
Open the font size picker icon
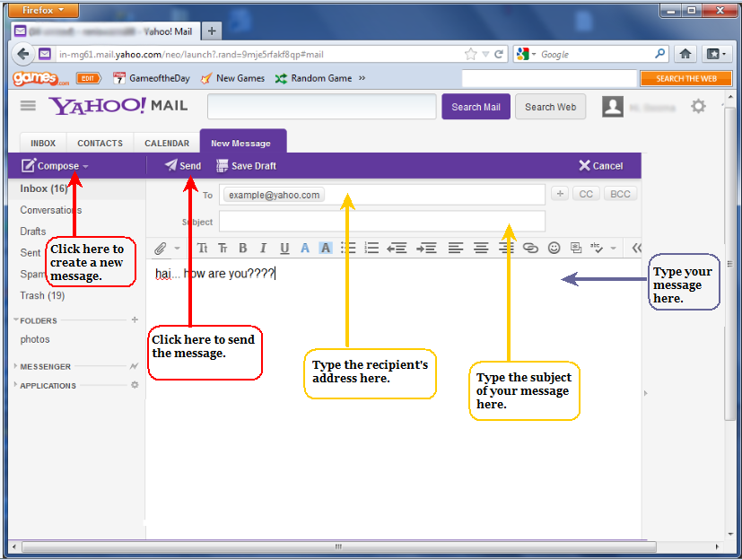[223, 248]
